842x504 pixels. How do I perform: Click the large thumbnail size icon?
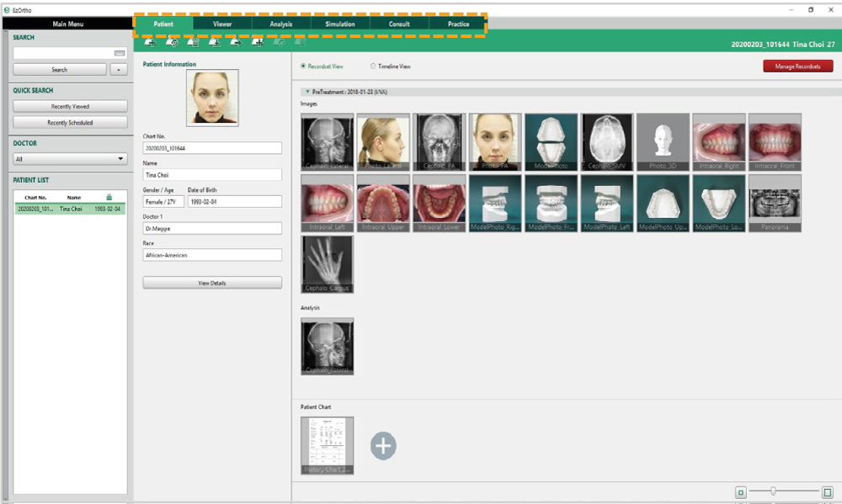(x=827, y=492)
